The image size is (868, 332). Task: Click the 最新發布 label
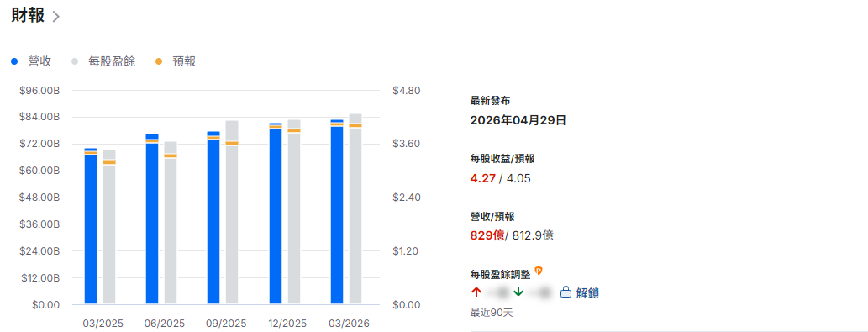pos(491,101)
